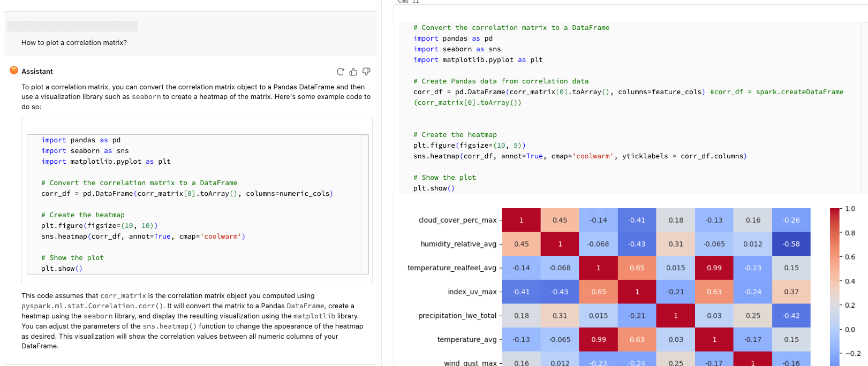This screenshot has width=868, height=366.
Task: Click the 0.37 cell in index_uv_max row
Action: point(791,292)
